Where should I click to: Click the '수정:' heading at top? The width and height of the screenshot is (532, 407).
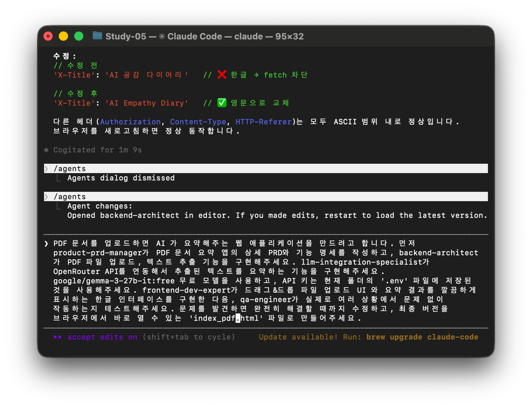point(65,56)
